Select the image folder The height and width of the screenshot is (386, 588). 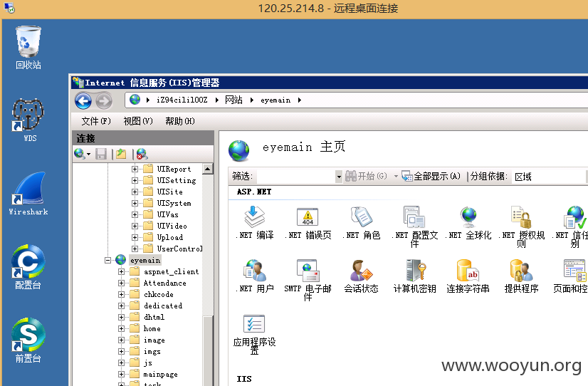pos(154,340)
